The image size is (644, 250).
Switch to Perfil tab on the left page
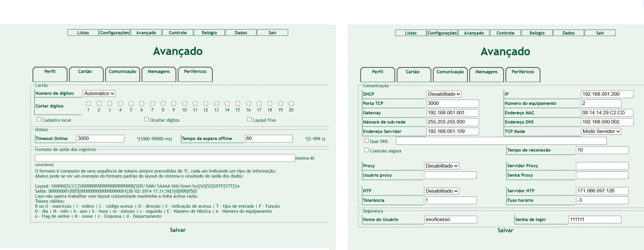(x=50, y=74)
